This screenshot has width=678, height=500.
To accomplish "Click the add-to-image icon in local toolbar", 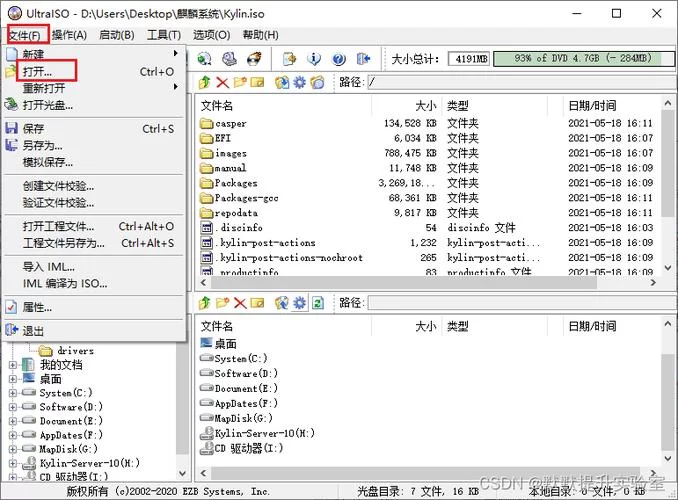I will coord(282,303).
